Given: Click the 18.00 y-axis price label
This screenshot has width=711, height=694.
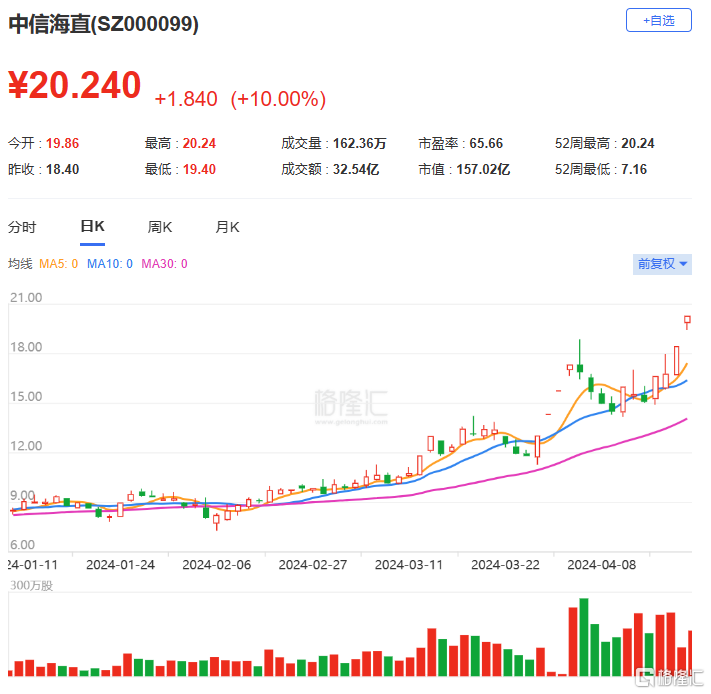Looking at the screenshot, I should tap(26, 347).
